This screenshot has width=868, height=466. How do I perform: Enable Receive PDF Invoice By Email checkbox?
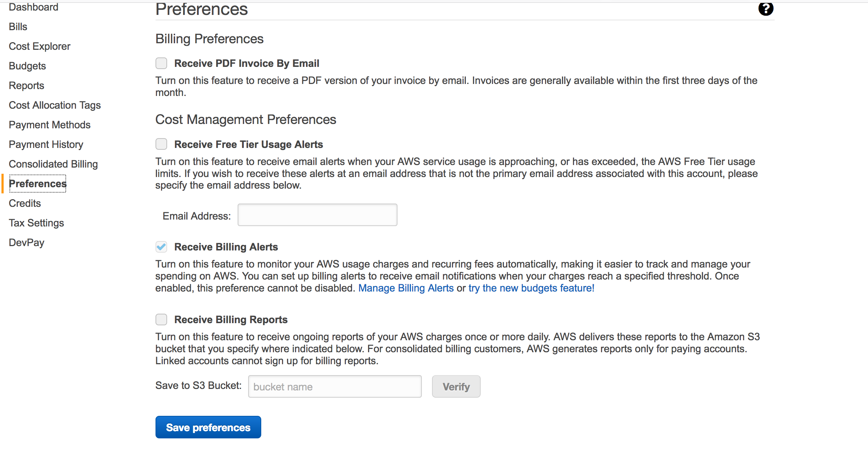[161, 63]
